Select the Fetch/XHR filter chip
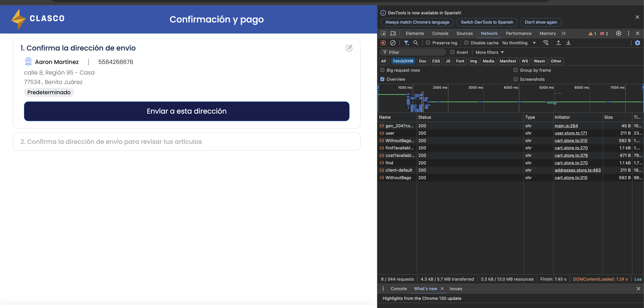 pos(403,61)
